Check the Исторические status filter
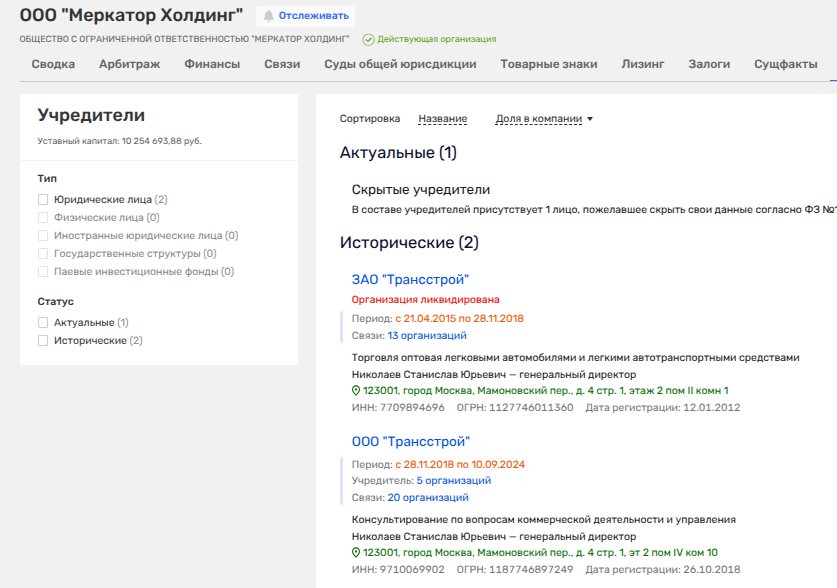837x588 pixels. click(x=43, y=340)
